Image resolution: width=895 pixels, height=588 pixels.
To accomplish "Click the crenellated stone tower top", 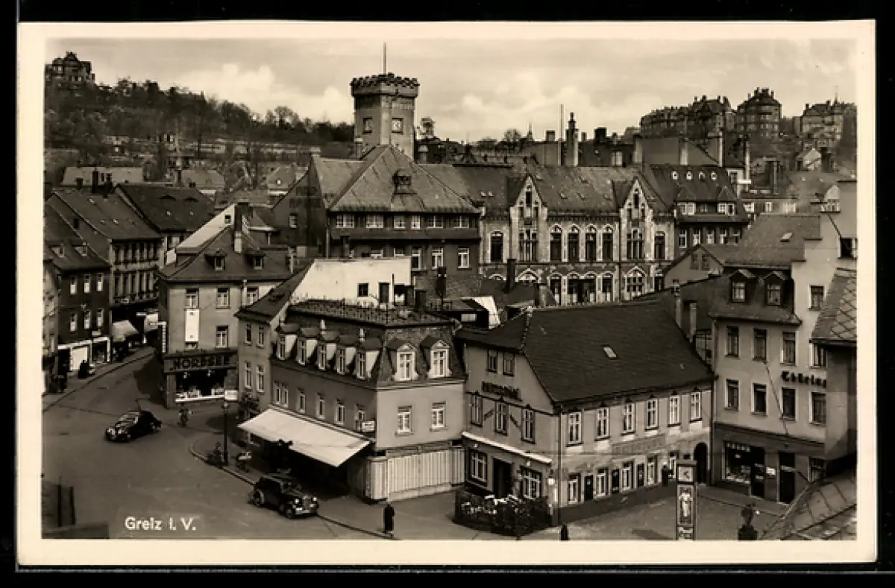I will 385,85.
